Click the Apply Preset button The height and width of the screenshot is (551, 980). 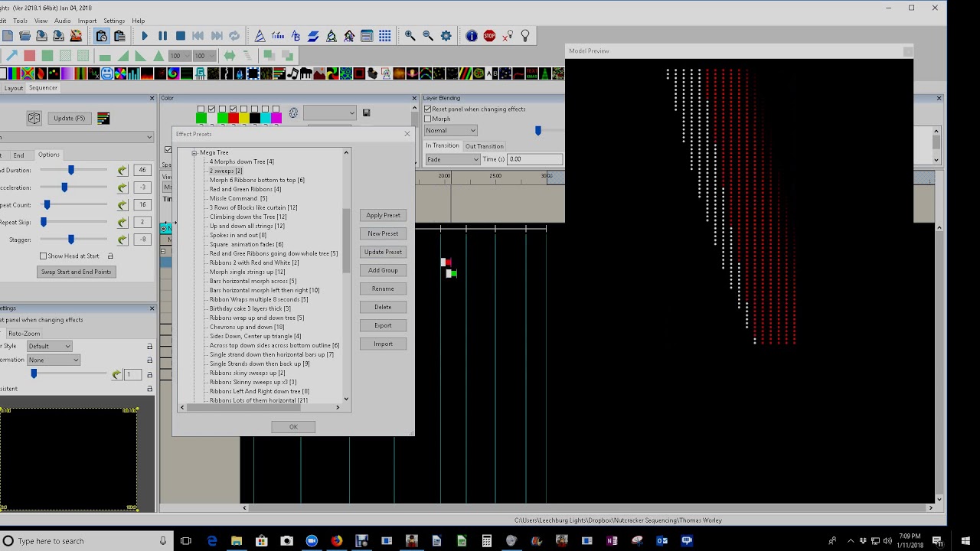[x=383, y=215]
